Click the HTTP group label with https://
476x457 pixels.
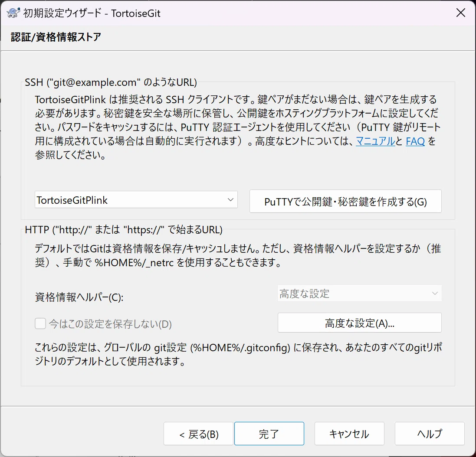click(x=124, y=229)
